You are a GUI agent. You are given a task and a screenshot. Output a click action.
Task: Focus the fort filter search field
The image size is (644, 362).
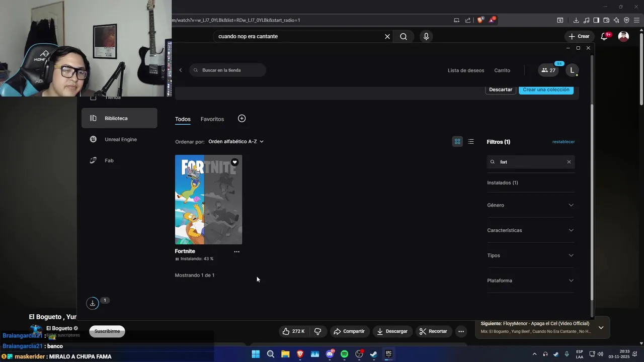point(530,162)
